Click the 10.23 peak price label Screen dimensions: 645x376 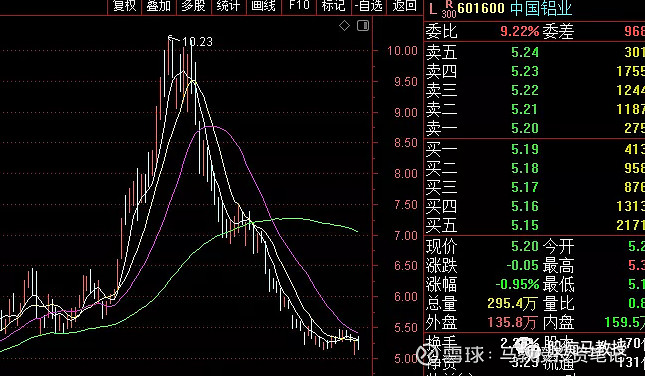pos(197,42)
